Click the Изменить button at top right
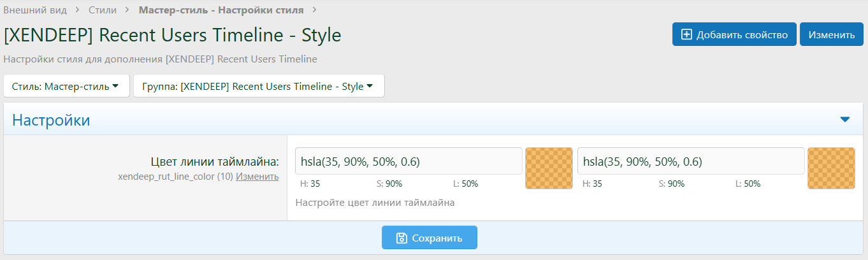Image resolution: width=868 pixels, height=260 pixels. coord(832,34)
